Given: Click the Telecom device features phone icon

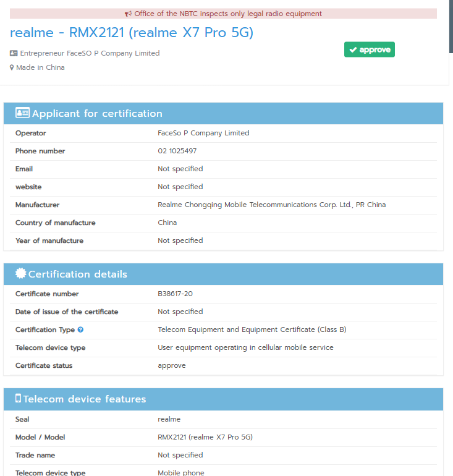Looking at the screenshot, I should coord(18,398).
